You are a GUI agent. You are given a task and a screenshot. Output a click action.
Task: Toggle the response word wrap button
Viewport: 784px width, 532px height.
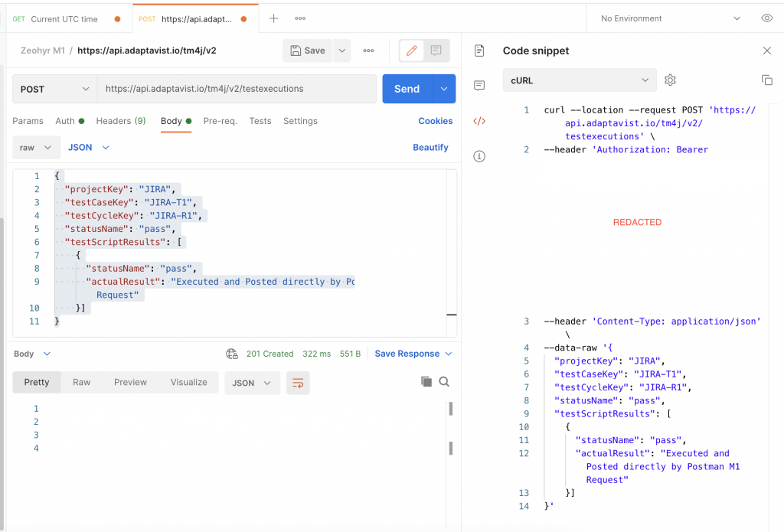[x=298, y=383]
